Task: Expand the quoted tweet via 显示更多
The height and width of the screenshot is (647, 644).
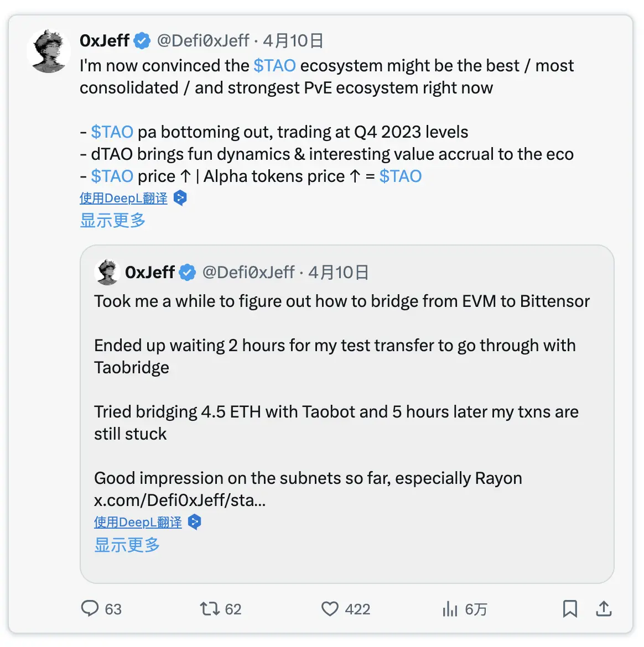Action: (126, 545)
